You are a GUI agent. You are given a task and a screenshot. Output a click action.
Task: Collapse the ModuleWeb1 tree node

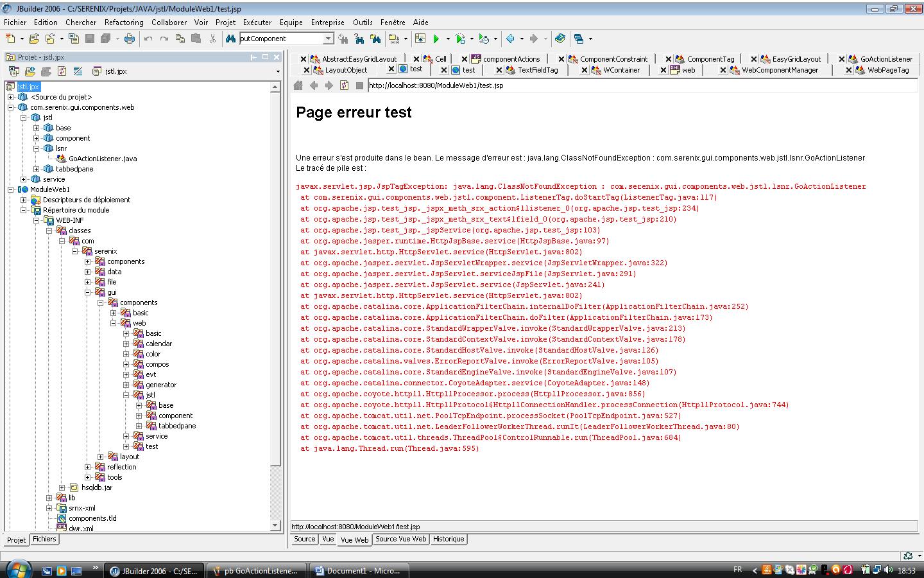[10, 189]
